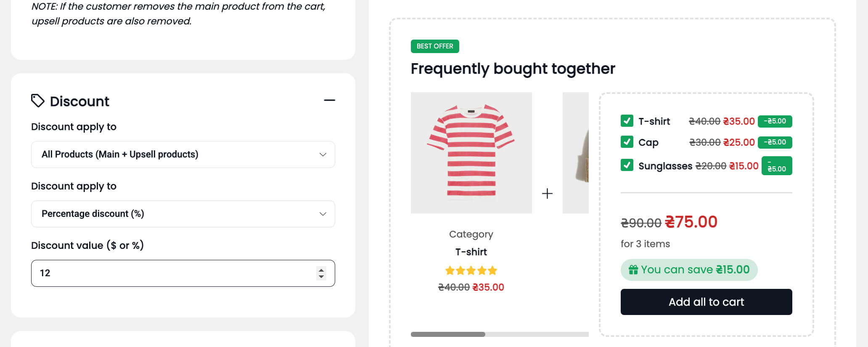Image resolution: width=868 pixels, height=347 pixels.
Task: Open the All Products discount apply dropdown
Action: pos(183,155)
